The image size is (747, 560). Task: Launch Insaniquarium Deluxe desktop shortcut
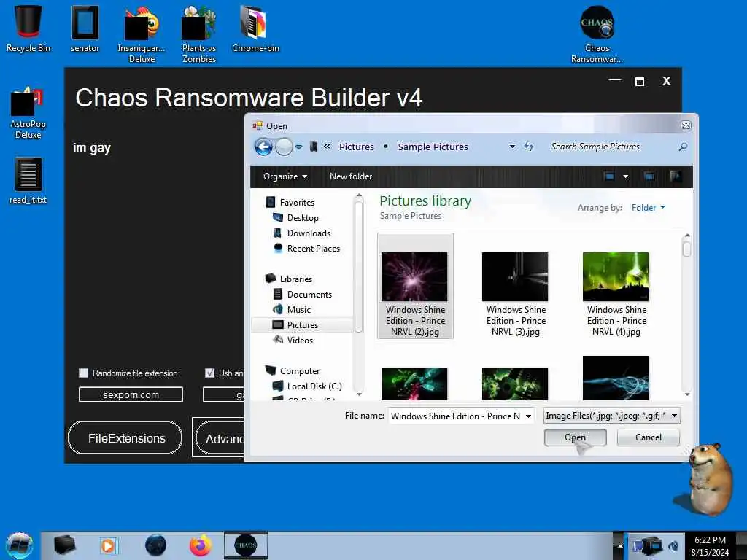tap(142, 34)
